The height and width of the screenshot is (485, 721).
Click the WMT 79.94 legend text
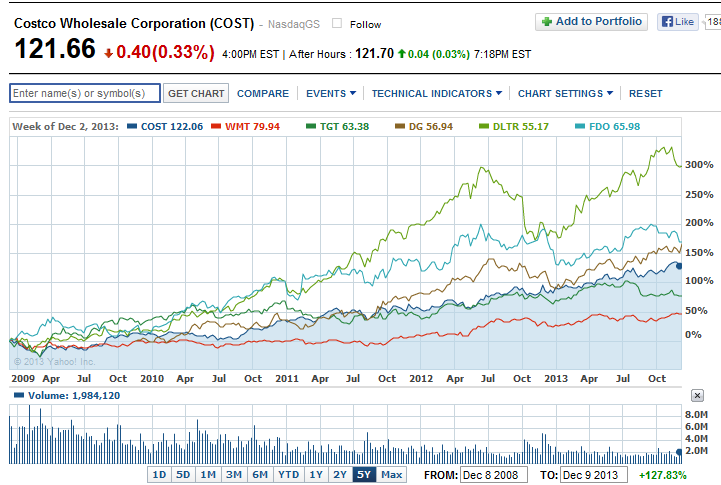252,126
